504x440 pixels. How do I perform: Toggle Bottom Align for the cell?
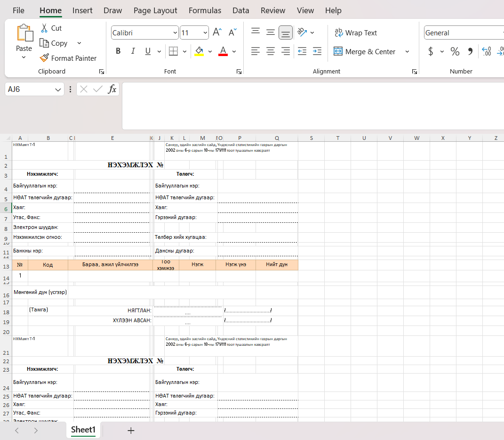(x=286, y=33)
